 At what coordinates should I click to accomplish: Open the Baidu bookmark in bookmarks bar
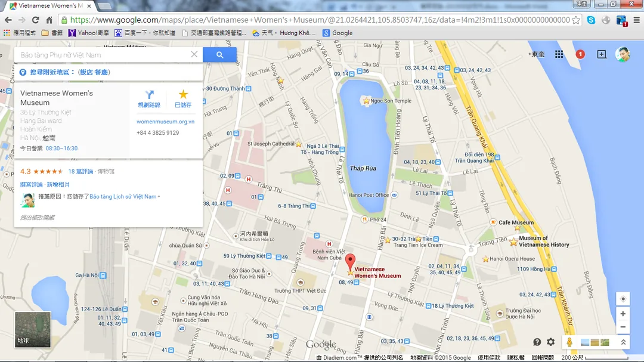[x=145, y=33]
